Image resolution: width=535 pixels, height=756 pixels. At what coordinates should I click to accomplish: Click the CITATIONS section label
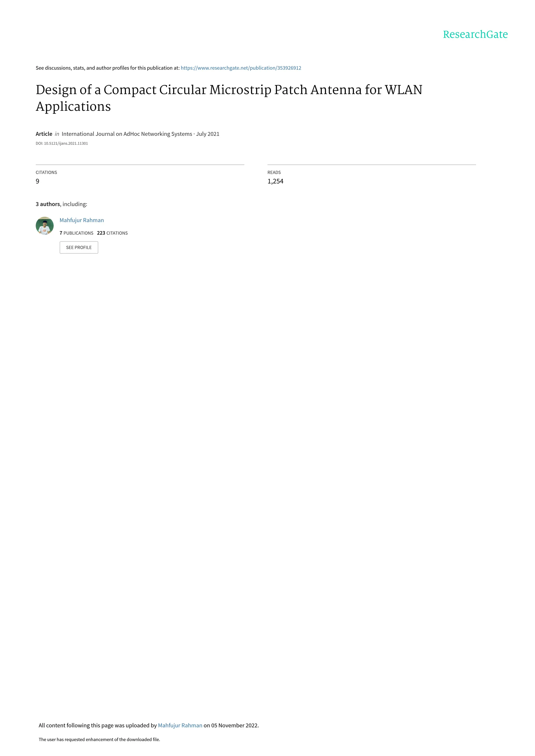click(x=46, y=172)
